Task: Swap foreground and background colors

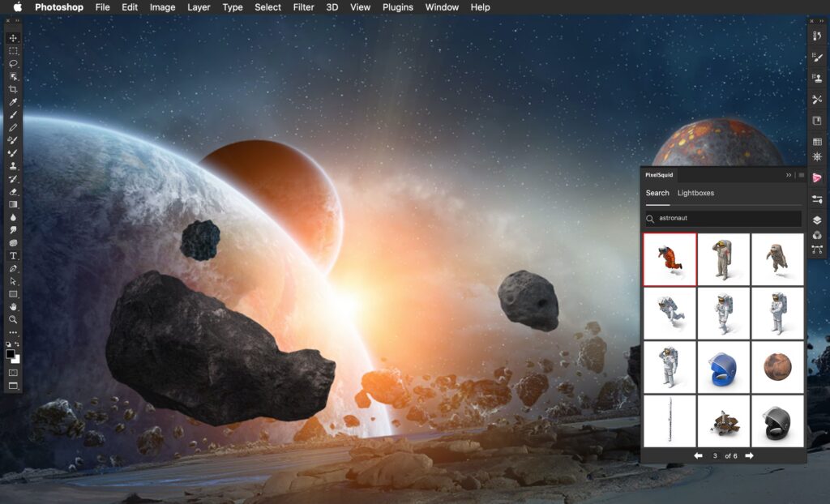Action: click(17, 345)
